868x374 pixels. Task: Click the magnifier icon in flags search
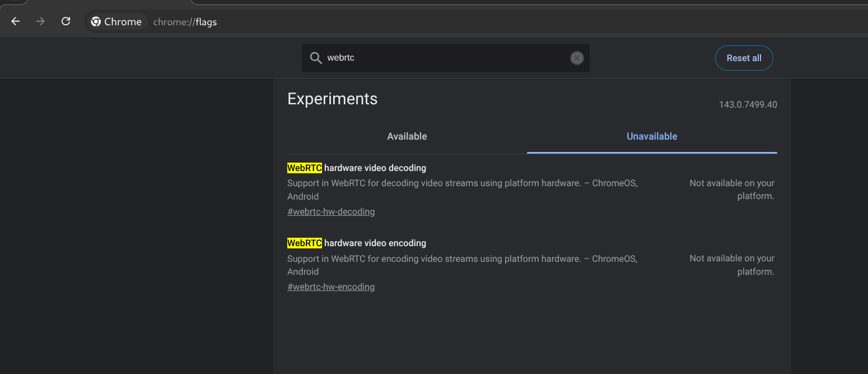click(x=316, y=58)
